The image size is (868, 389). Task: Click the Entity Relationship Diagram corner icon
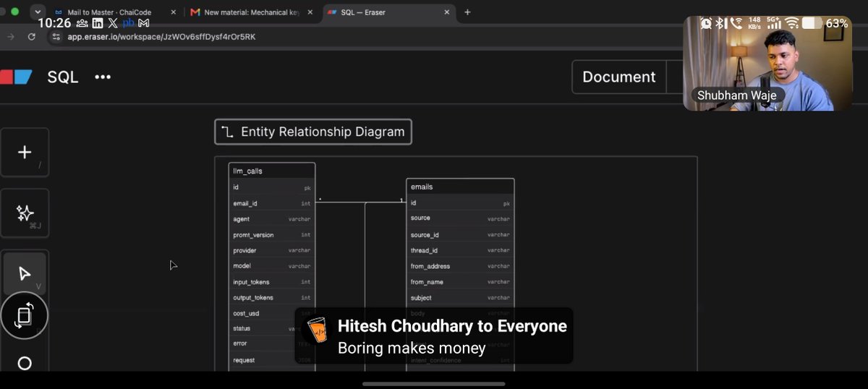[228, 132]
